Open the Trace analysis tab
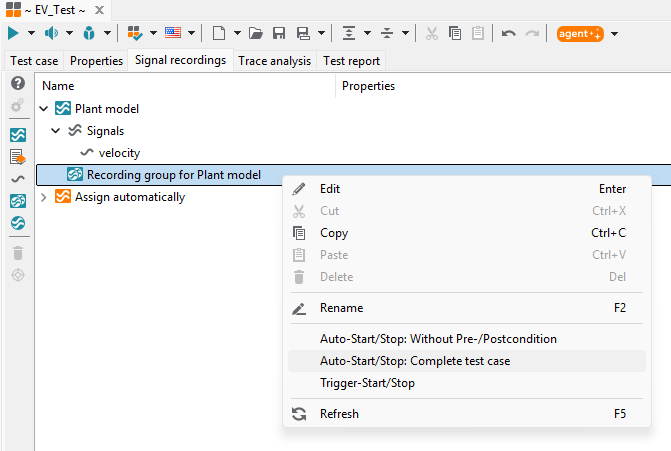 coord(275,61)
